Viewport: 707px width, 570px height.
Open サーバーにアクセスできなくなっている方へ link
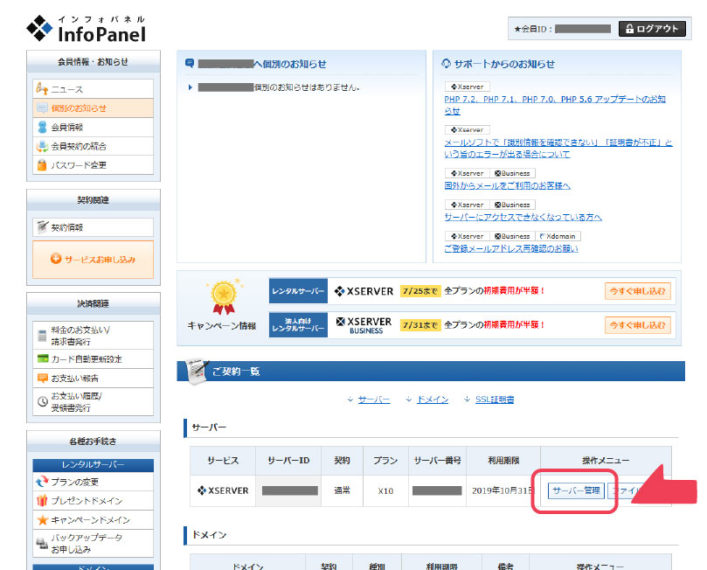point(523,217)
